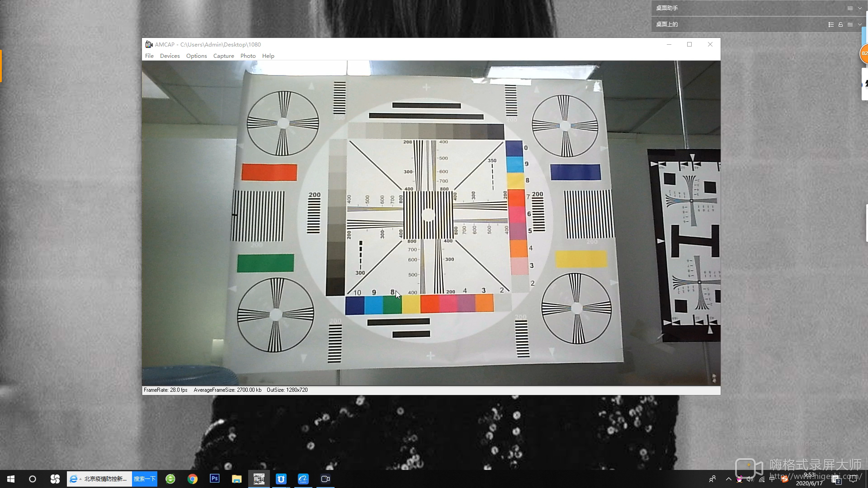Image resolution: width=868 pixels, height=488 pixels.
Task: Open the Devices menu
Action: click(x=170, y=56)
